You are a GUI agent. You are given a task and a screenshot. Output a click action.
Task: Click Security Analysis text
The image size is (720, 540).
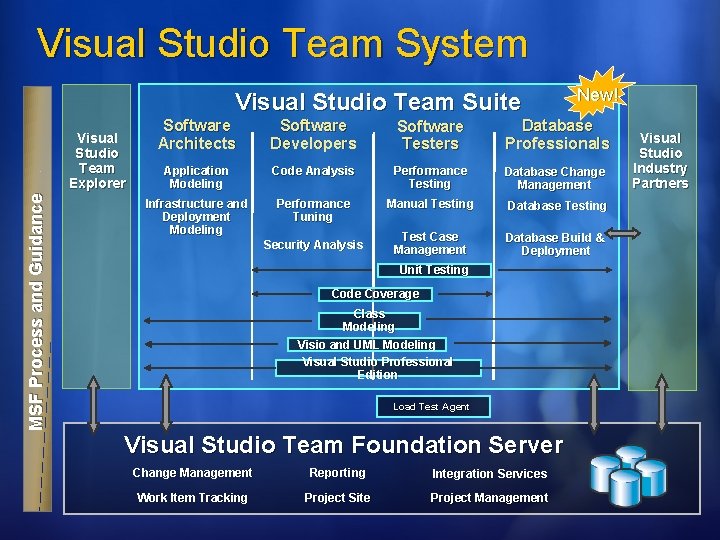coord(313,245)
